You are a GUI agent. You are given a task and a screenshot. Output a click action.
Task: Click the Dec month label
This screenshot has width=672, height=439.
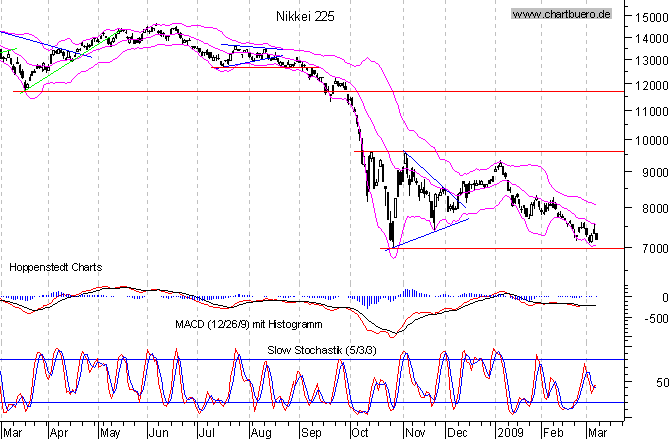457,433
